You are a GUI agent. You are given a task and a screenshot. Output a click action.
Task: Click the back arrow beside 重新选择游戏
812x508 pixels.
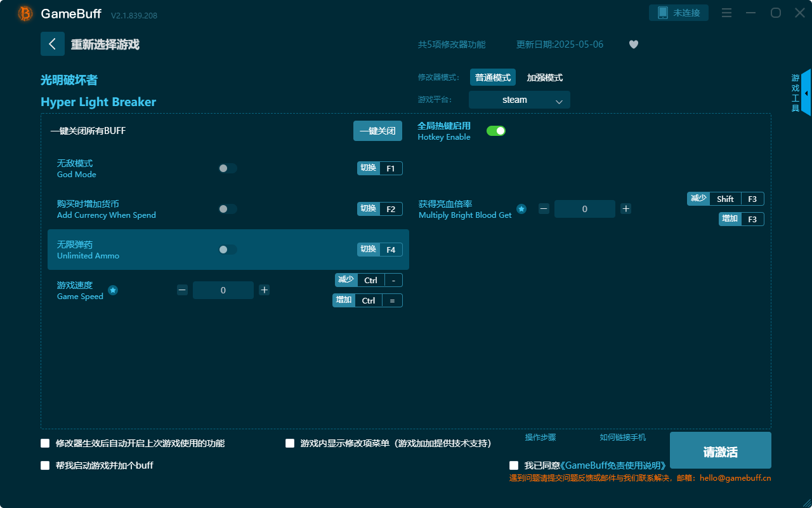[x=53, y=44]
